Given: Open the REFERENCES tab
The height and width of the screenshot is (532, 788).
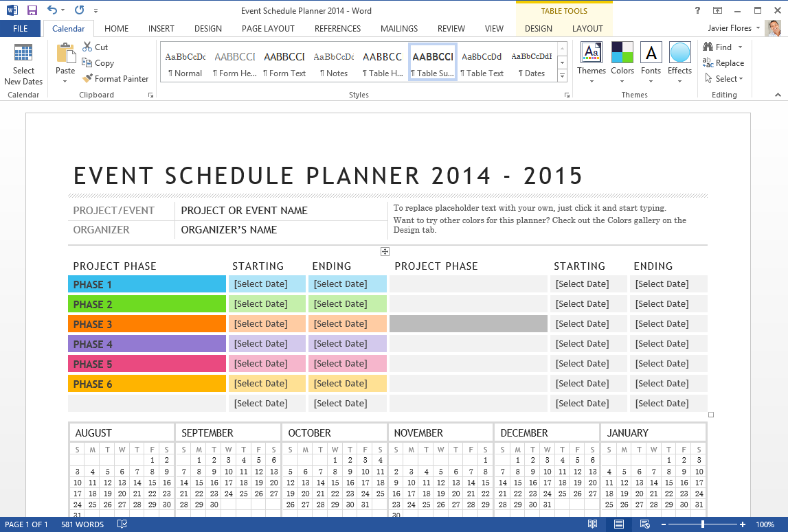Looking at the screenshot, I should point(337,29).
